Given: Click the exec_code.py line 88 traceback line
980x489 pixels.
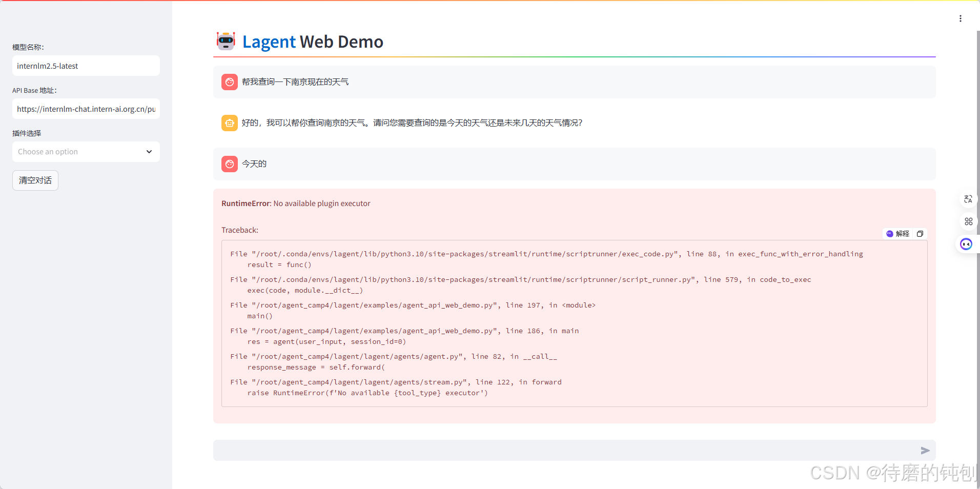Looking at the screenshot, I should coord(546,254).
